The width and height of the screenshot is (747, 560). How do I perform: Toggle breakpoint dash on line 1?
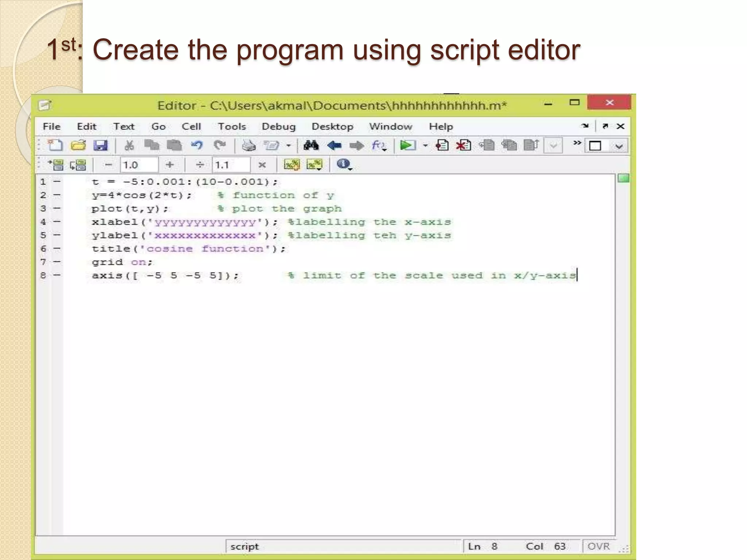pyautogui.click(x=57, y=181)
